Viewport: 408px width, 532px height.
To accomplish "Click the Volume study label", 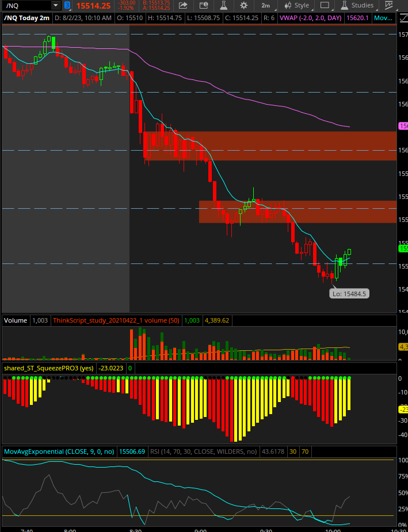I will 16,320.
